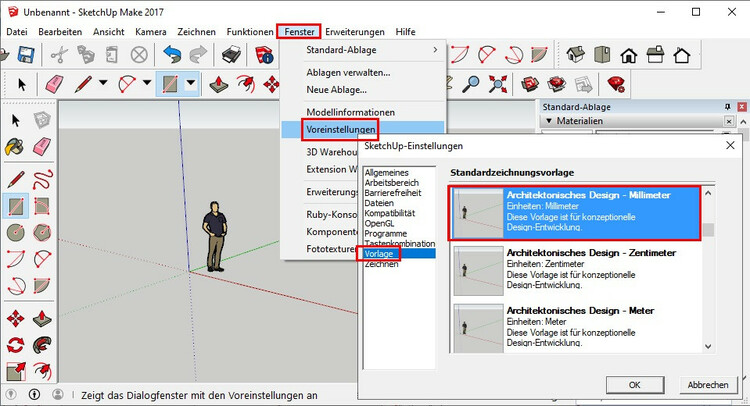This screenshot has width=750, height=406.
Task: Click the Cut scissors icon
Action: (59, 55)
